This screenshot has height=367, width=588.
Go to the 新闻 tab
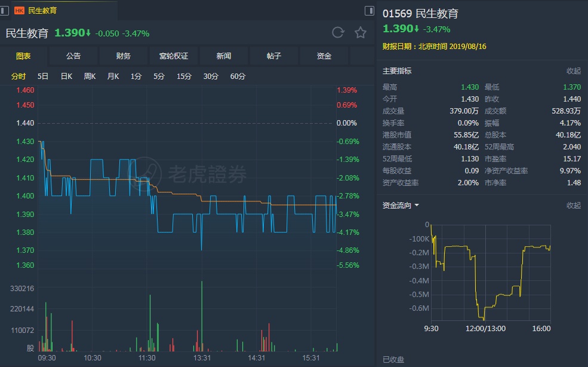pyautogui.click(x=224, y=56)
